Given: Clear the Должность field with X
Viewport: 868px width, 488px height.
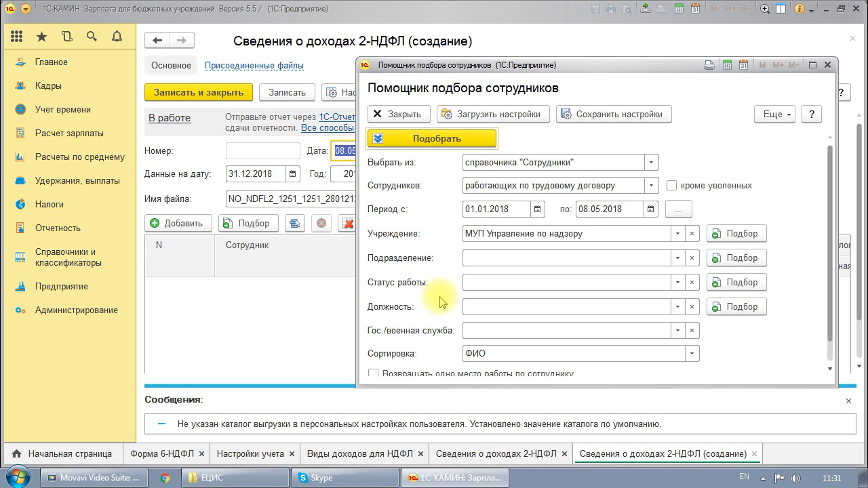Looking at the screenshot, I should (x=692, y=307).
